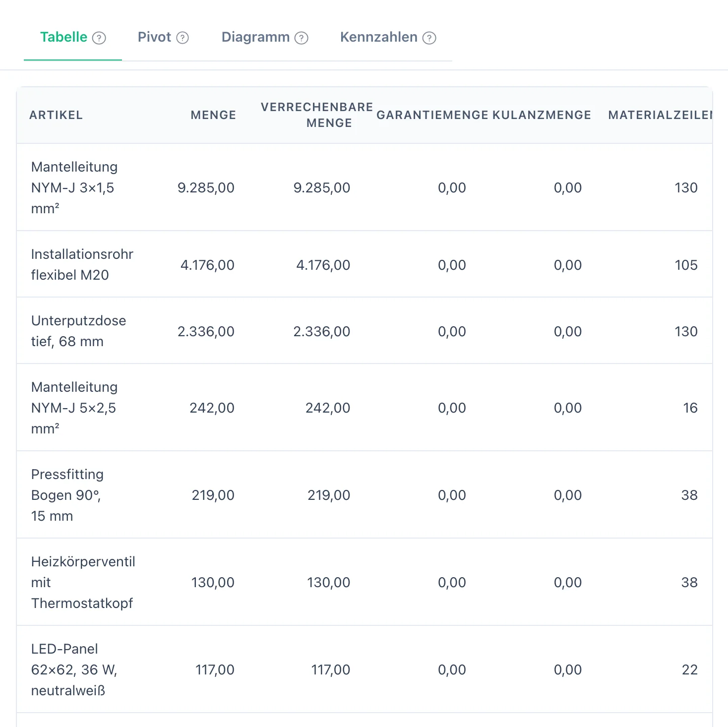Sort by the Artikel column header

56,115
